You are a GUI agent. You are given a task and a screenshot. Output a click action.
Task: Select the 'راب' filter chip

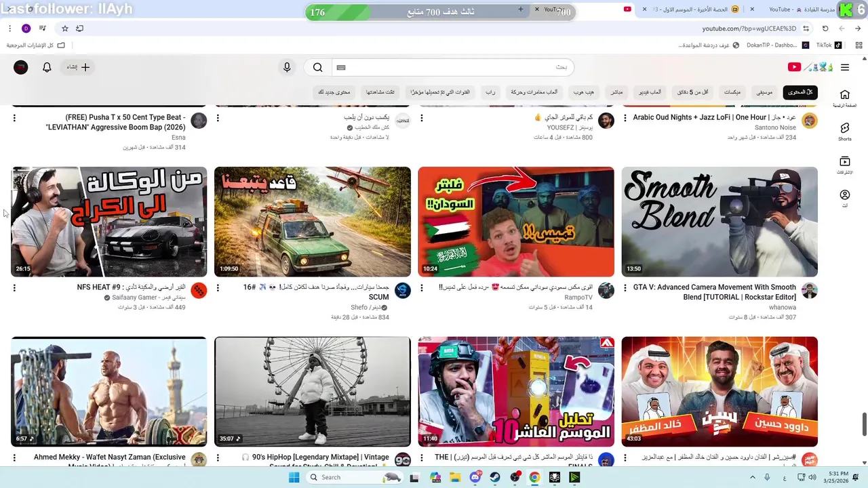[x=490, y=92]
